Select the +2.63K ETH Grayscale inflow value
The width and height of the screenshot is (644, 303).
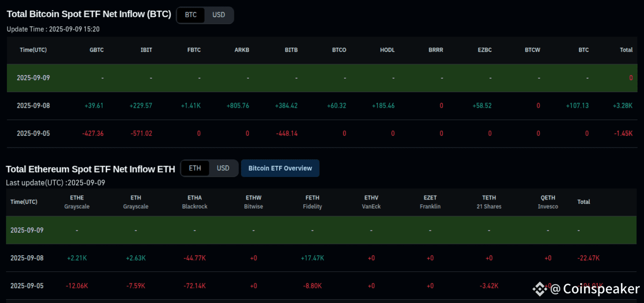pyautogui.click(x=136, y=258)
